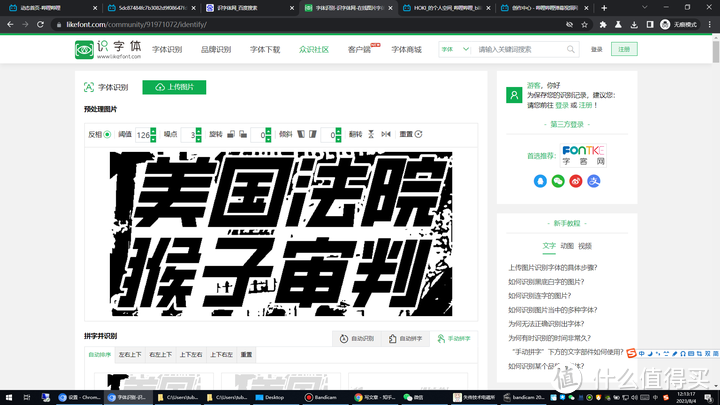Increase the 旋转 rotation angle value
720x405 pixels.
click(x=268, y=131)
